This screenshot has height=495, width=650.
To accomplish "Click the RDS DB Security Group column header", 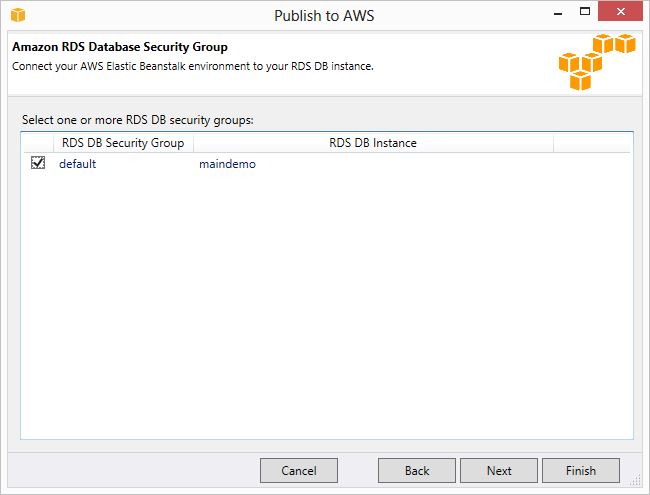I will pyautogui.click(x=123, y=143).
